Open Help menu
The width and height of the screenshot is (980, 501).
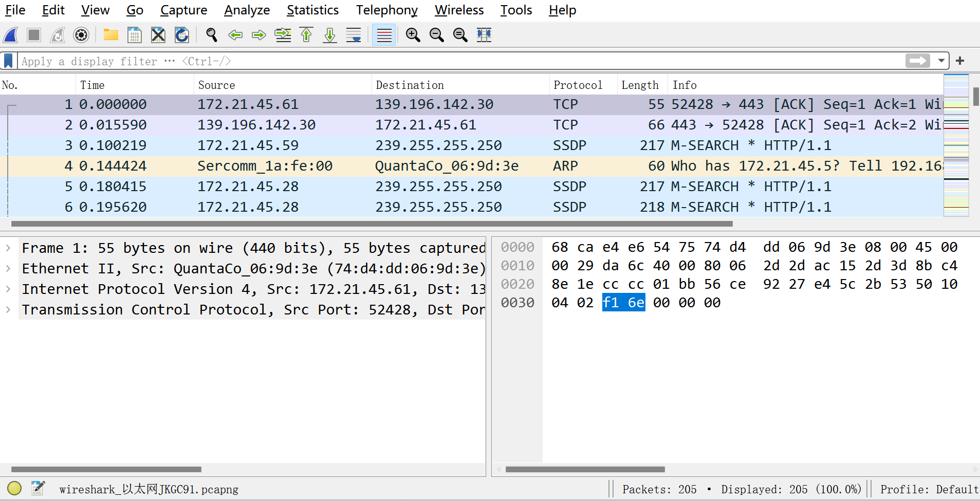tap(562, 10)
